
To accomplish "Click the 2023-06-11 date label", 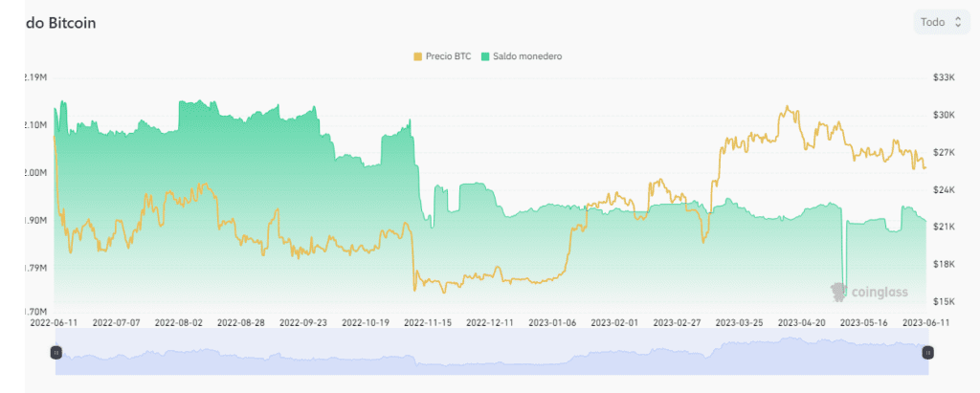I will pos(925,323).
